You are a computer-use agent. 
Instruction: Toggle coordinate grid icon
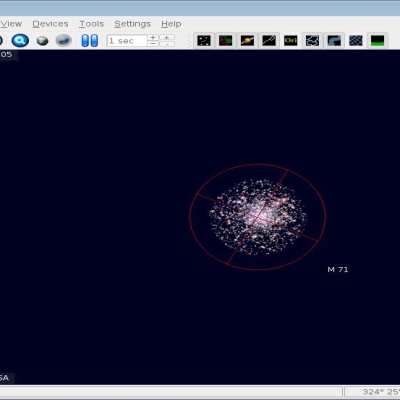356,41
